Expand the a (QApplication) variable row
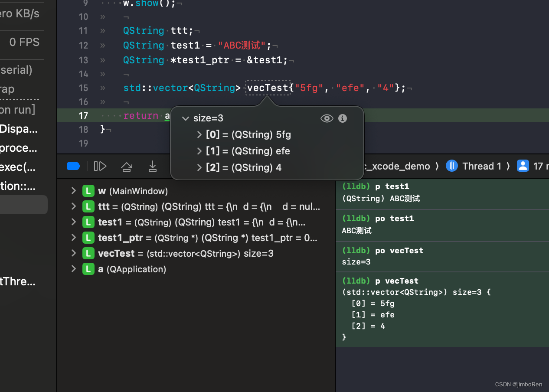Viewport: 549px width, 392px height. [x=73, y=269]
